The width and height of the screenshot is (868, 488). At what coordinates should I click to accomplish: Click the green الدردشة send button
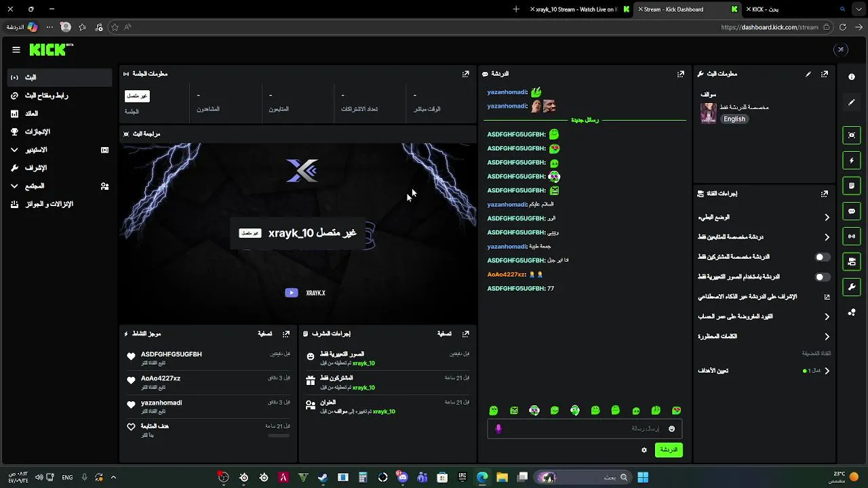pyautogui.click(x=669, y=450)
